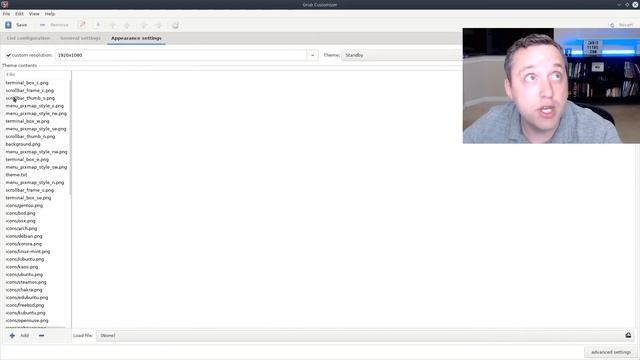Open the Theme dropdown showing Standby
This screenshot has height=360, width=640.
[x=402, y=55]
